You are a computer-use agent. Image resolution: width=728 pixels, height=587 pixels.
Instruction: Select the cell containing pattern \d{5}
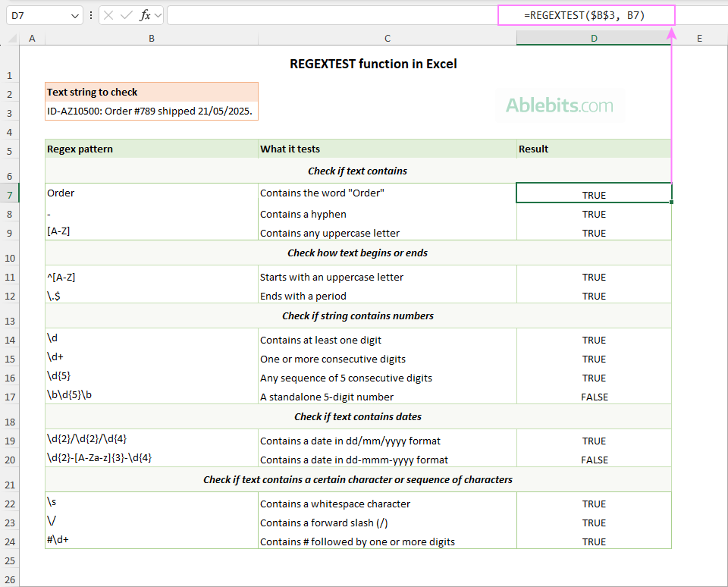coord(152,377)
